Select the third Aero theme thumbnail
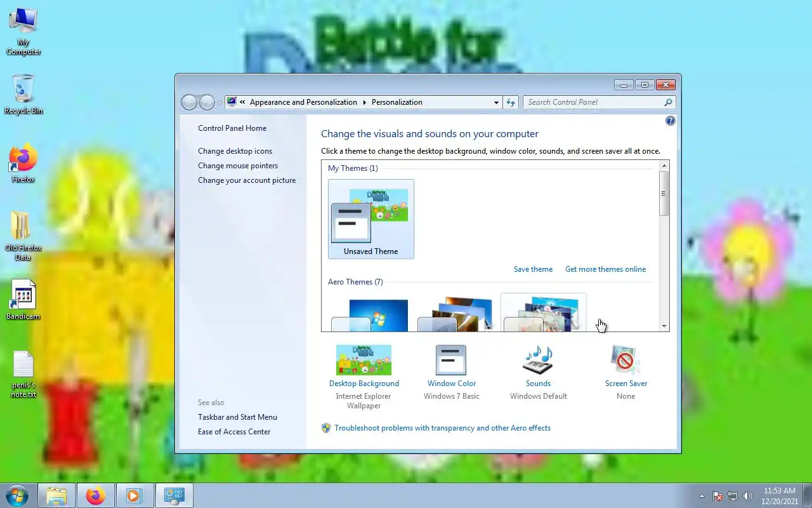Image resolution: width=812 pixels, height=508 pixels. 543,314
